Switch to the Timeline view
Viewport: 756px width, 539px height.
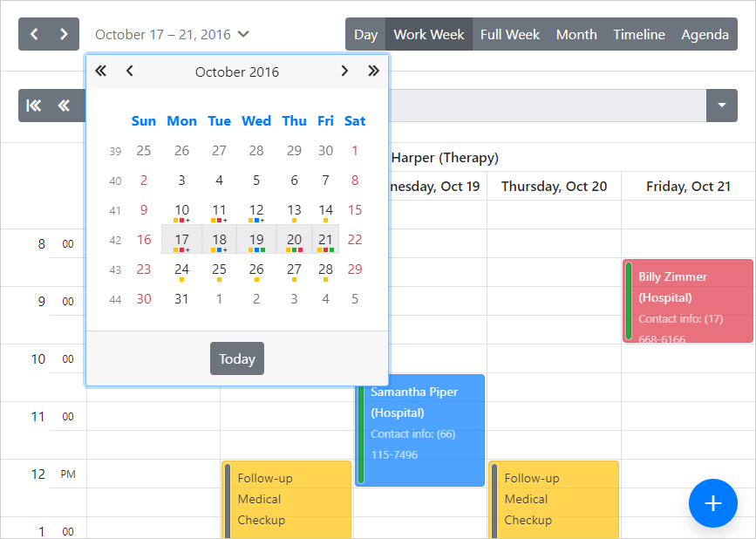click(x=639, y=34)
